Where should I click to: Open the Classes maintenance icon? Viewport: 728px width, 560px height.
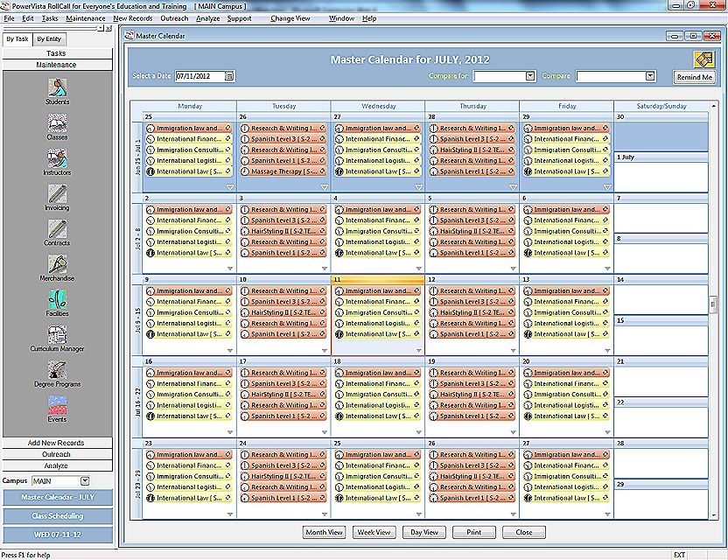57,122
